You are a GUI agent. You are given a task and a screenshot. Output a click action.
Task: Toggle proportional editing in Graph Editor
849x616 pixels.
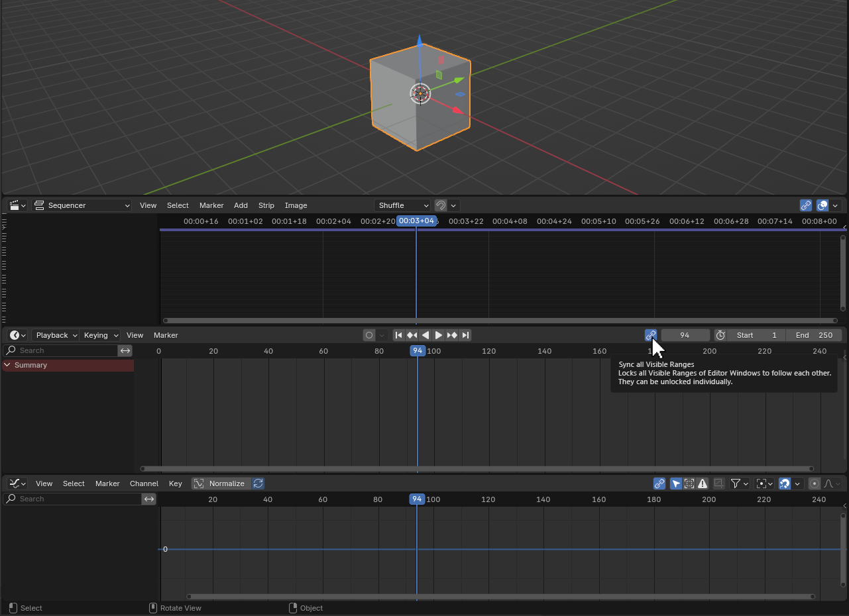click(815, 484)
